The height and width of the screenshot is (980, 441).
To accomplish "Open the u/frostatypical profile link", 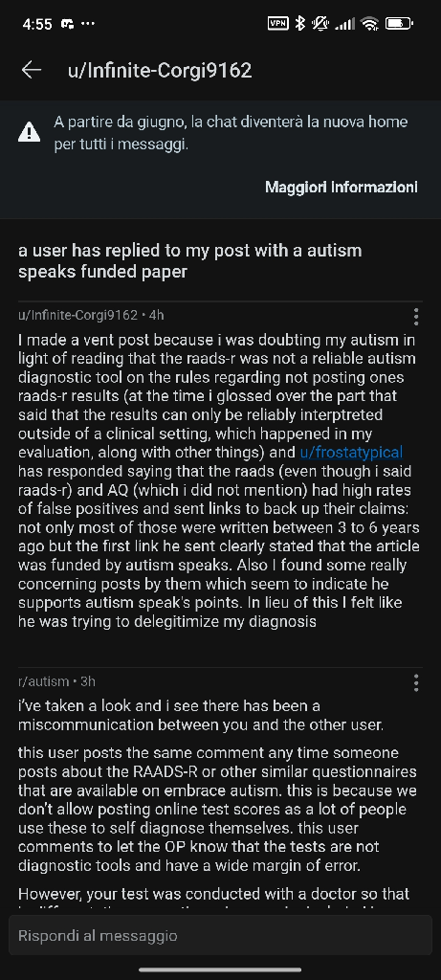I will [351, 452].
